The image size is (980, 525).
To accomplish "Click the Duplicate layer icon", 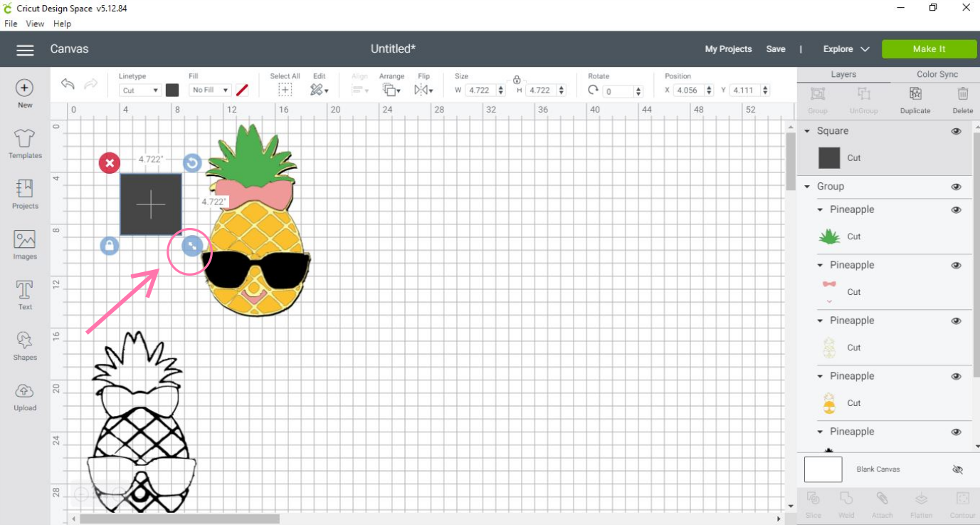I will tap(915, 100).
